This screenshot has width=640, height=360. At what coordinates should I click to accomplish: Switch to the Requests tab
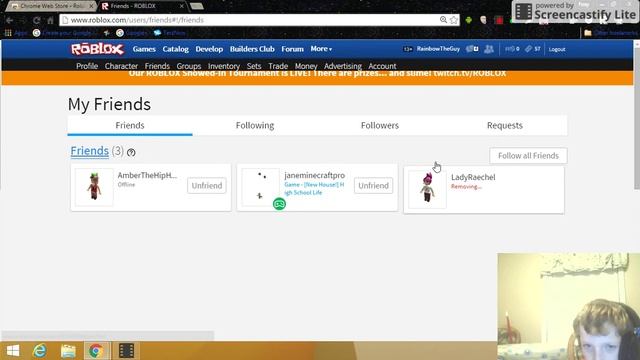click(x=504, y=125)
